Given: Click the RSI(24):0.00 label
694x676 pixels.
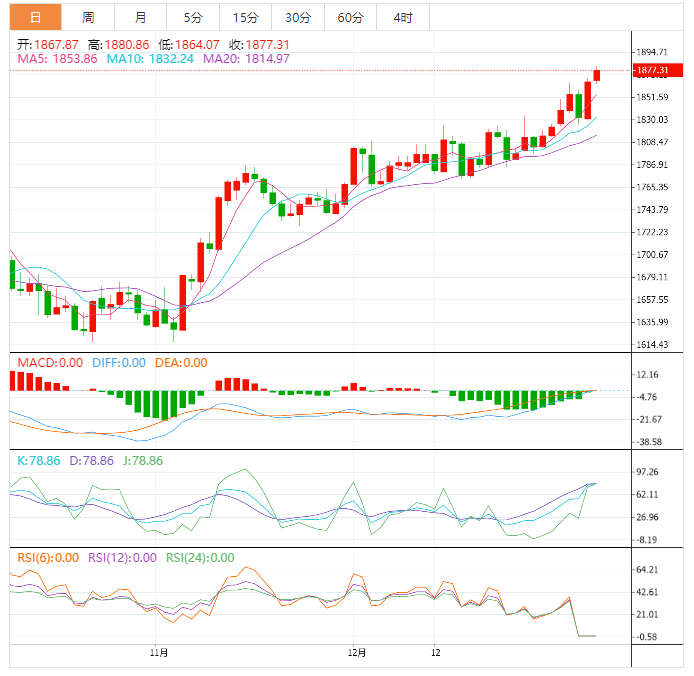Looking at the screenshot, I should click(200, 558).
